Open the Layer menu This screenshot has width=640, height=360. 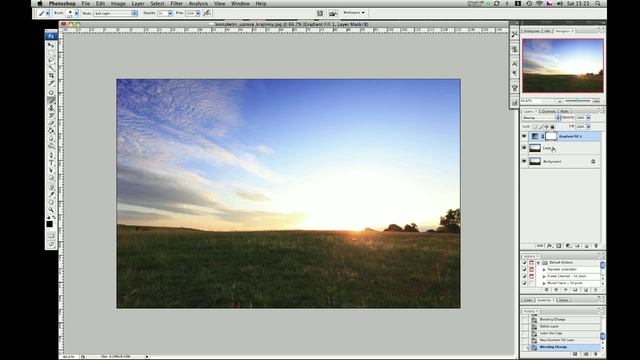pos(138,4)
